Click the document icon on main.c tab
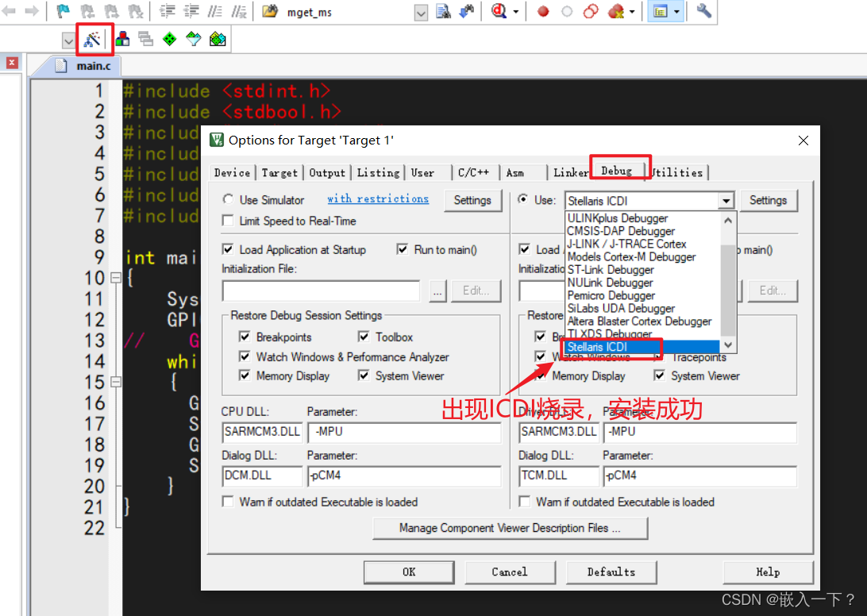 click(61, 66)
